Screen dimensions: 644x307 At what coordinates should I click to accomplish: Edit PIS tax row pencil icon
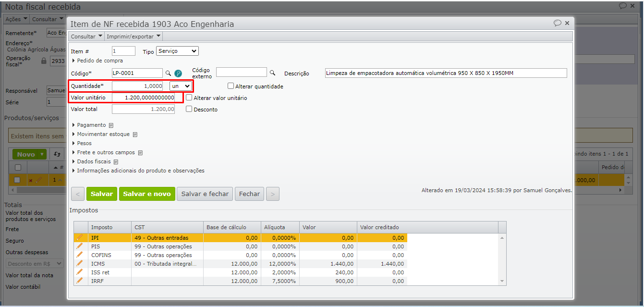tap(79, 246)
